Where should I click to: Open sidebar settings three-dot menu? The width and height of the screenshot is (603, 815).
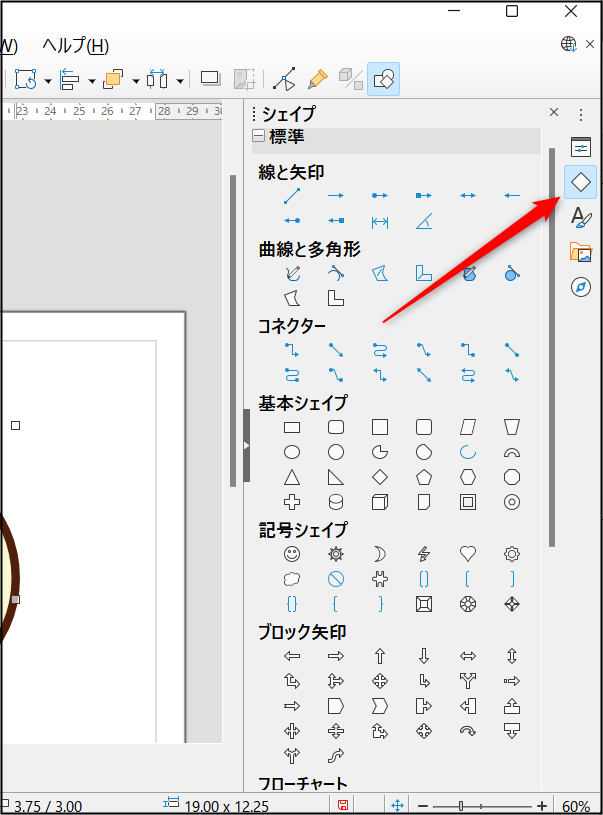click(581, 114)
